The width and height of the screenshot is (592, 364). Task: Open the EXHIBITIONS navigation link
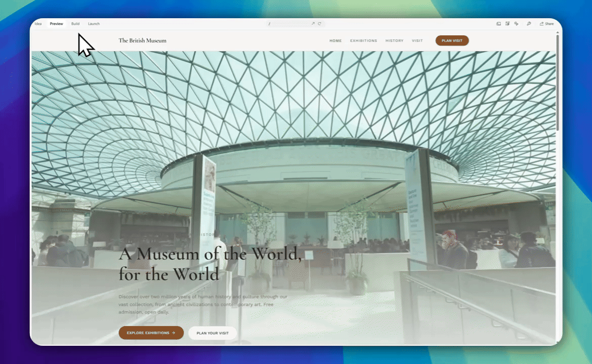(363, 41)
